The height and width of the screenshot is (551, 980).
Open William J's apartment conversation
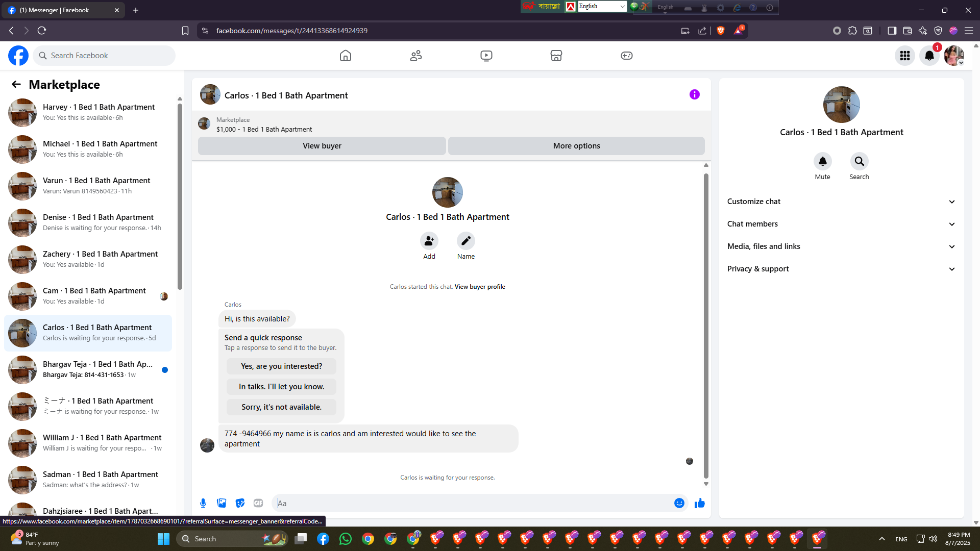(x=88, y=443)
